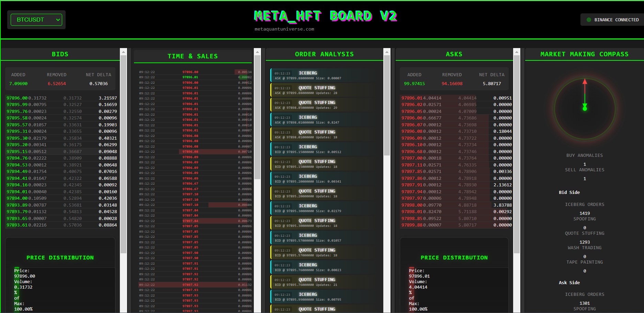Click the asks NET DELTA value 5.80717
Image resolution: width=644 pixels, height=313 pixels.
(492, 83)
